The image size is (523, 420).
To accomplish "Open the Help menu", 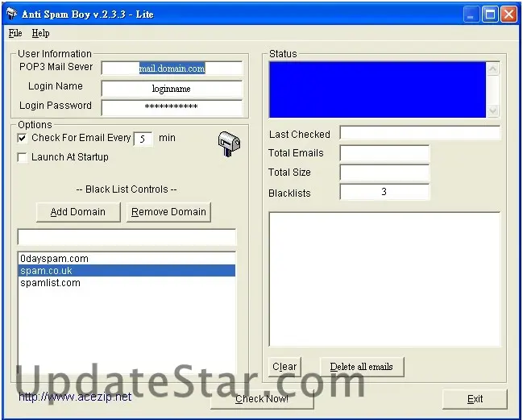I will coord(40,33).
